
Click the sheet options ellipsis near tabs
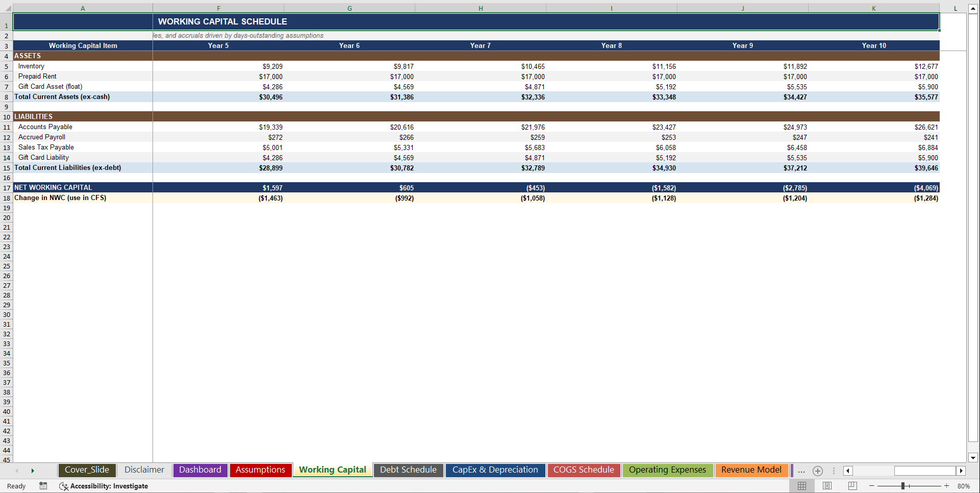click(801, 471)
